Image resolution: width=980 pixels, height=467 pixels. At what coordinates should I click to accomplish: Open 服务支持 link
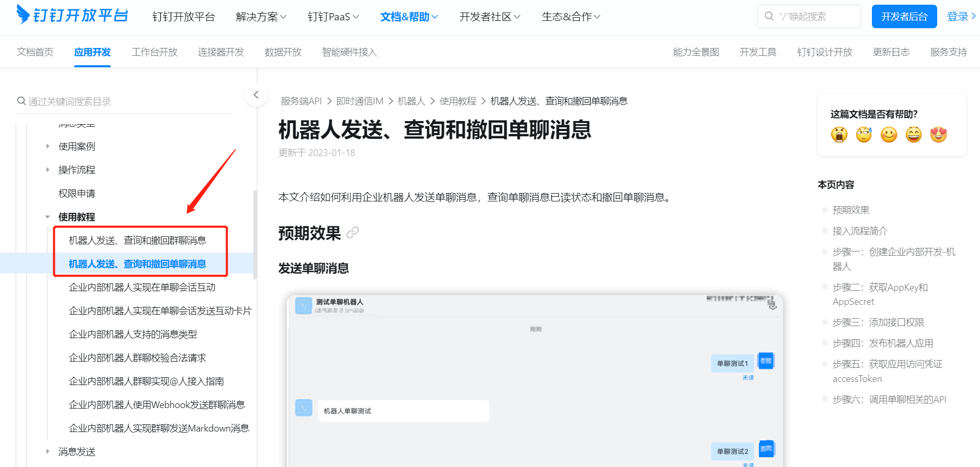949,52
